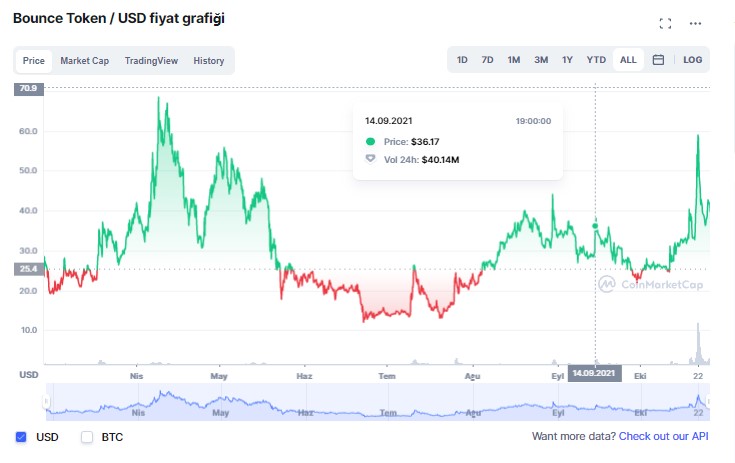Switch to the Market Cap tab
This screenshot has height=463, width=735.
[84, 61]
